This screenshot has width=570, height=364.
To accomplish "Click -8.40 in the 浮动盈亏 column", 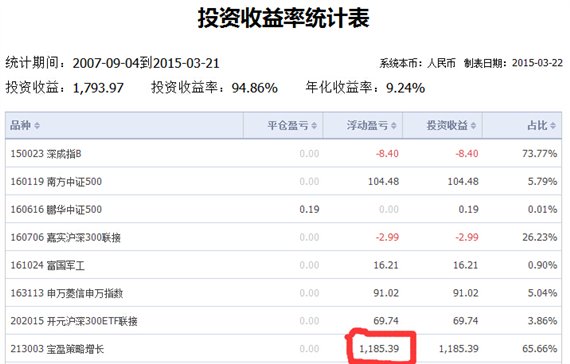I will point(388,153).
